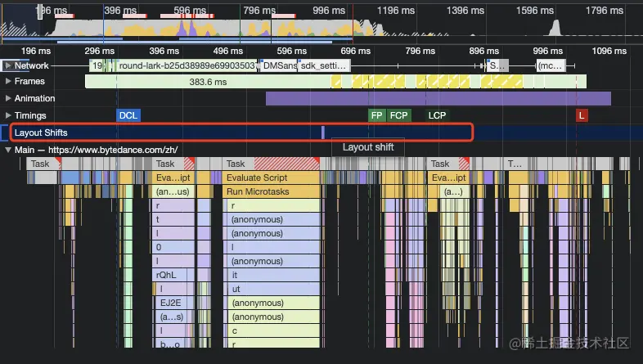Select the LCP timing marker
This screenshot has height=364, width=643.
click(x=437, y=115)
